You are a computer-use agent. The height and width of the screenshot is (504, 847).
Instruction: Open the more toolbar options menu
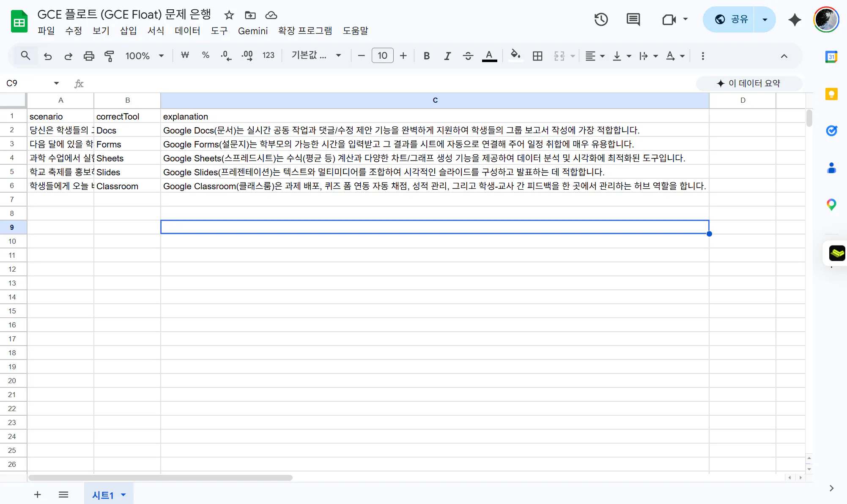click(x=703, y=56)
